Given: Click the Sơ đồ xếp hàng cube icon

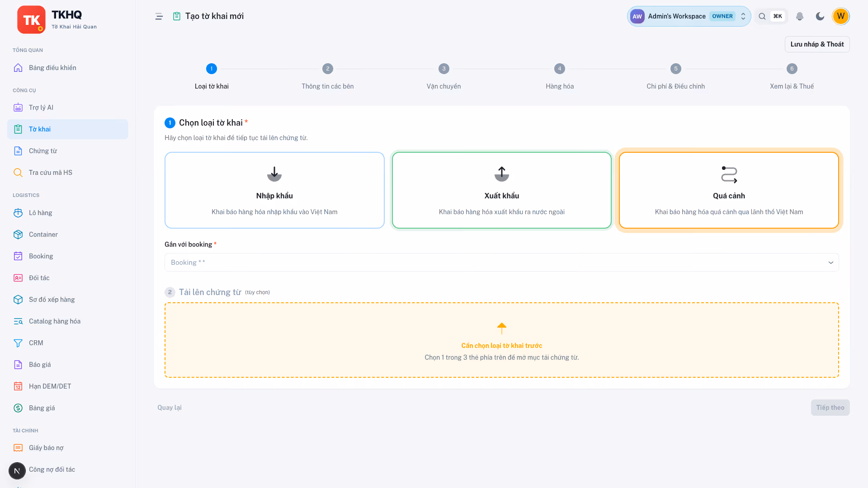Looking at the screenshot, I should coord(18,300).
